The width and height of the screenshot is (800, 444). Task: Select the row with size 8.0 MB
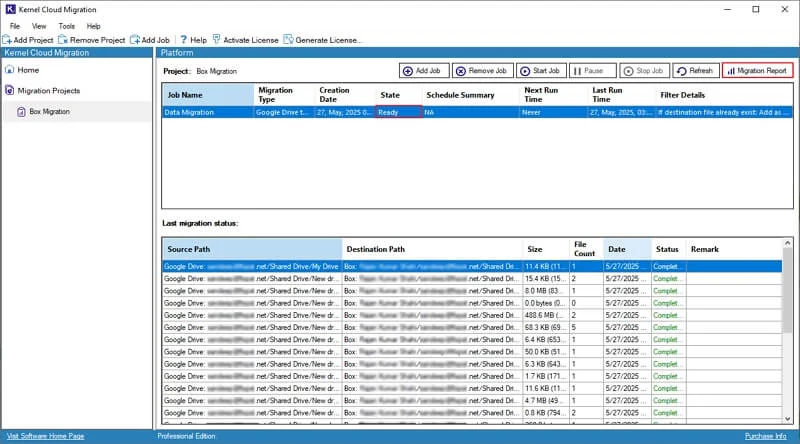click(472, 291)
